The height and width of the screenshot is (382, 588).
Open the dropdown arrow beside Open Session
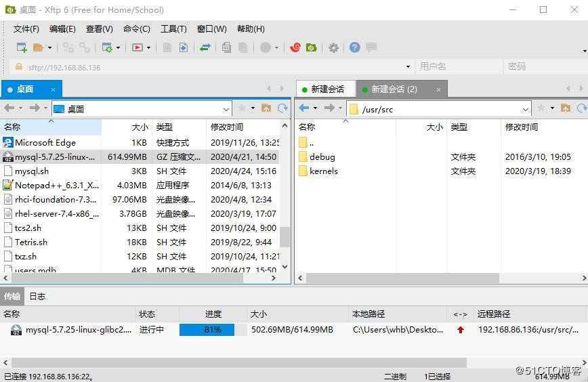(49, 47)
